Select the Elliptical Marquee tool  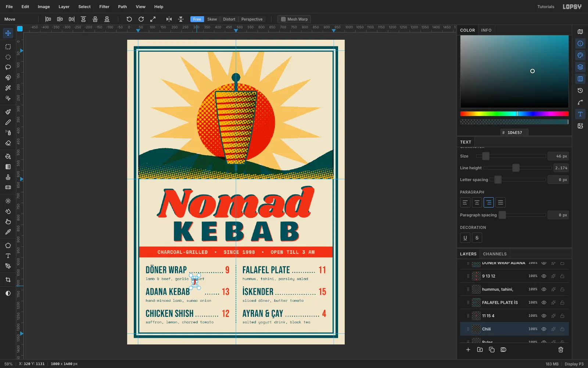point(8,57)
